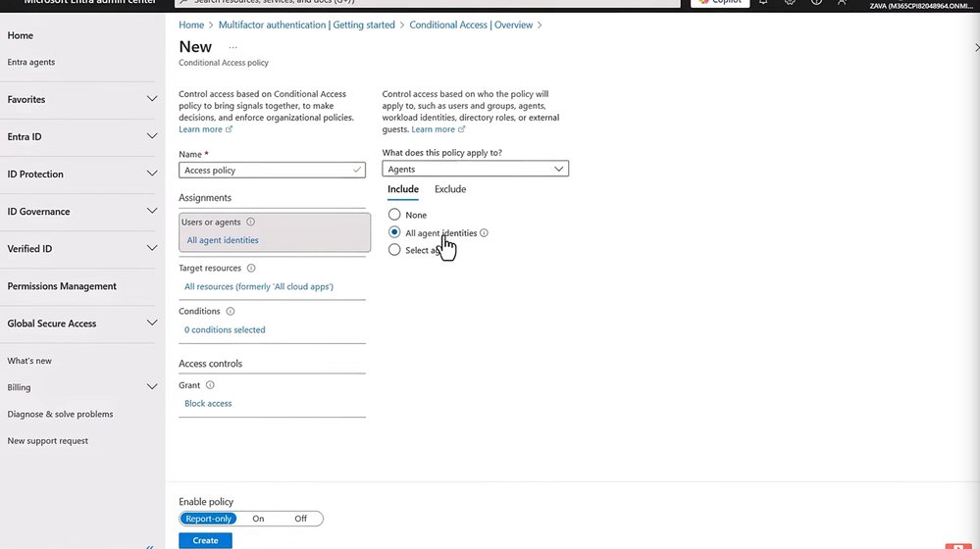Screen dimensions: 980x549
Task: Click external-link icon after Conditional Access policy description's Learn more
Action: pyautogui.click(x=229, y=129)
